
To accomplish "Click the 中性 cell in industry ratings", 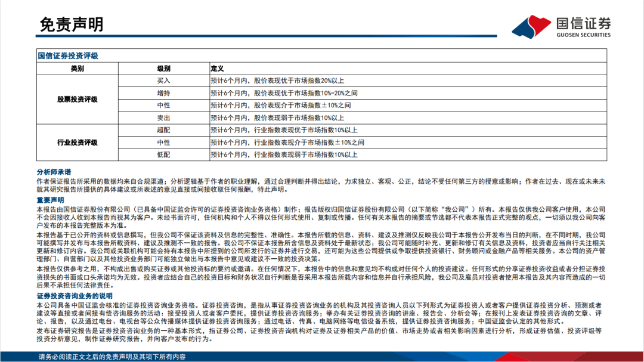I will (x=163, y=143).
